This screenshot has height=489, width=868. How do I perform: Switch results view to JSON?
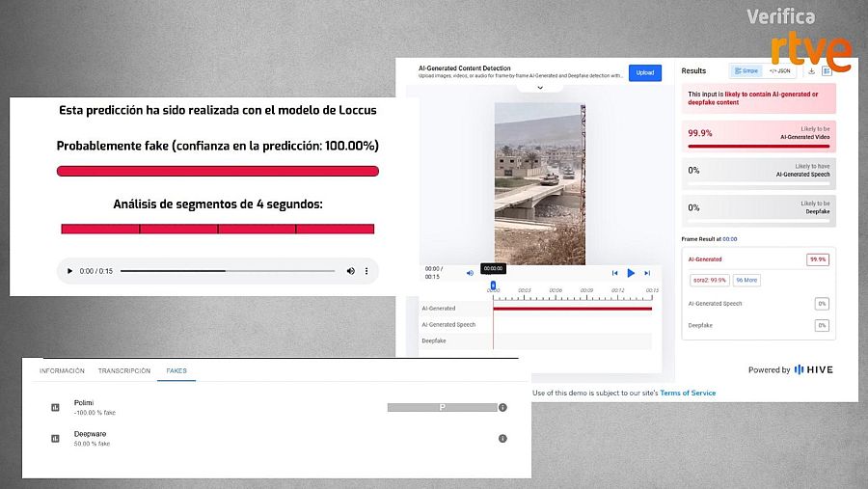[779, 70]
